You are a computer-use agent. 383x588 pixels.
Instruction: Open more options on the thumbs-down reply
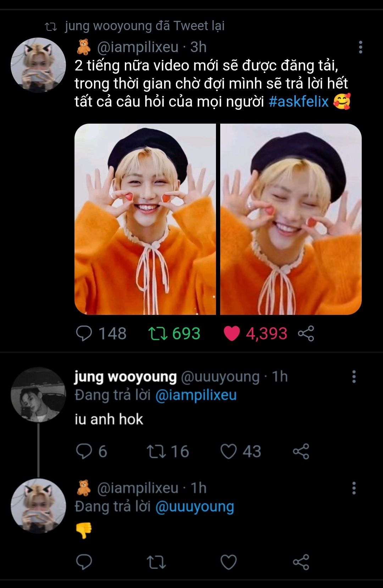pyautogui.click(x=354, y=488)
